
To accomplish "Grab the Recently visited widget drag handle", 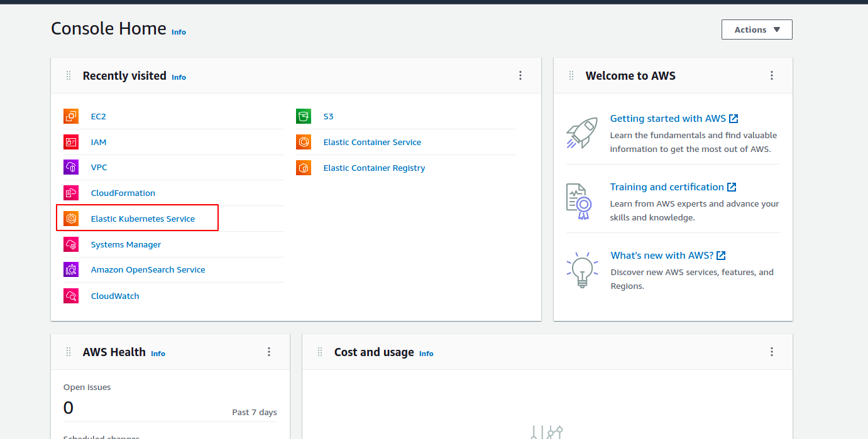I will coord(69,75).
